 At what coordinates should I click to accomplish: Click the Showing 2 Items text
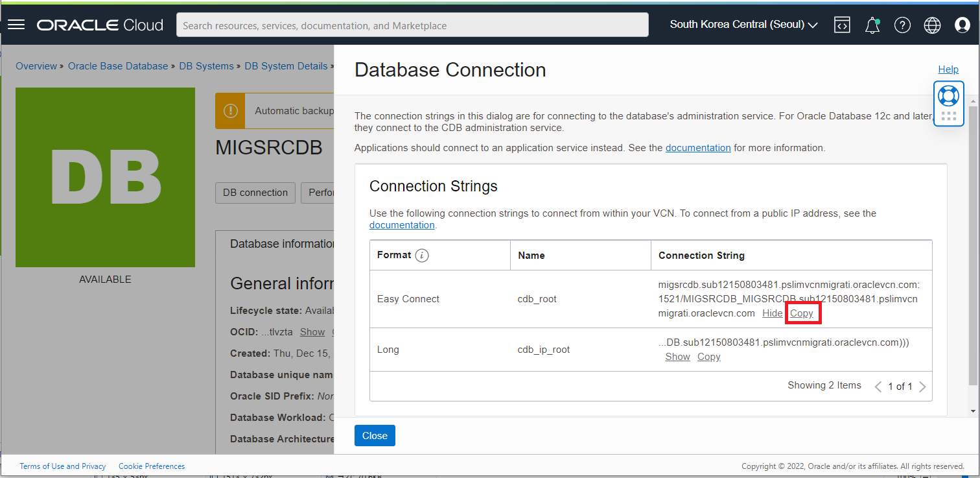pos(824,385)
